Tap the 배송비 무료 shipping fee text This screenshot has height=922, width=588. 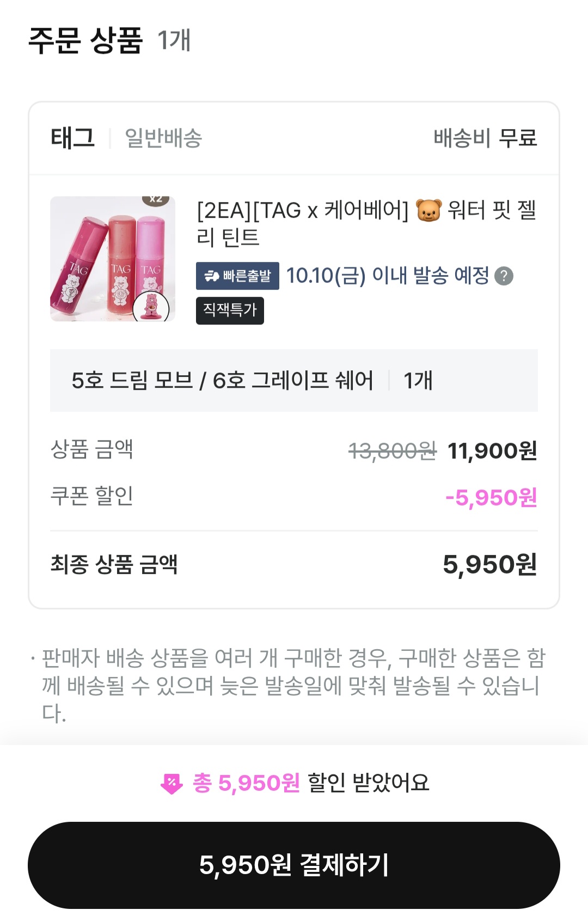point(485,138)
